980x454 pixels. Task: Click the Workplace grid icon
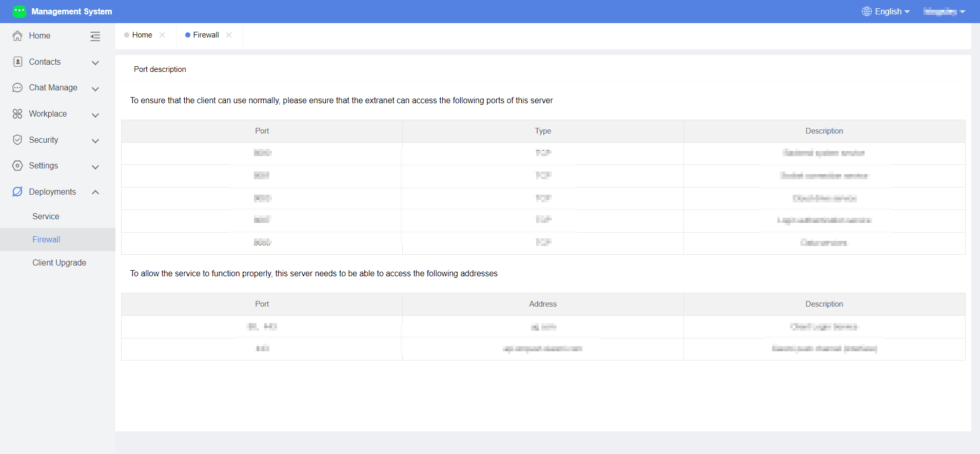(x=17, y=114)
